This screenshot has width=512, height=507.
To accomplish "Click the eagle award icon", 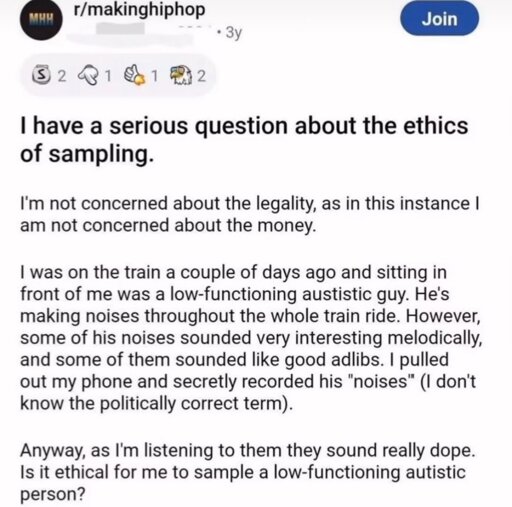I will (x=182, y=76).
